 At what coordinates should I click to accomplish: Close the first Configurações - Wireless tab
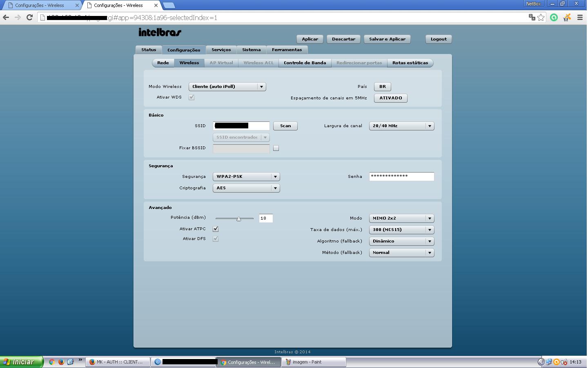tap(77, 5)
